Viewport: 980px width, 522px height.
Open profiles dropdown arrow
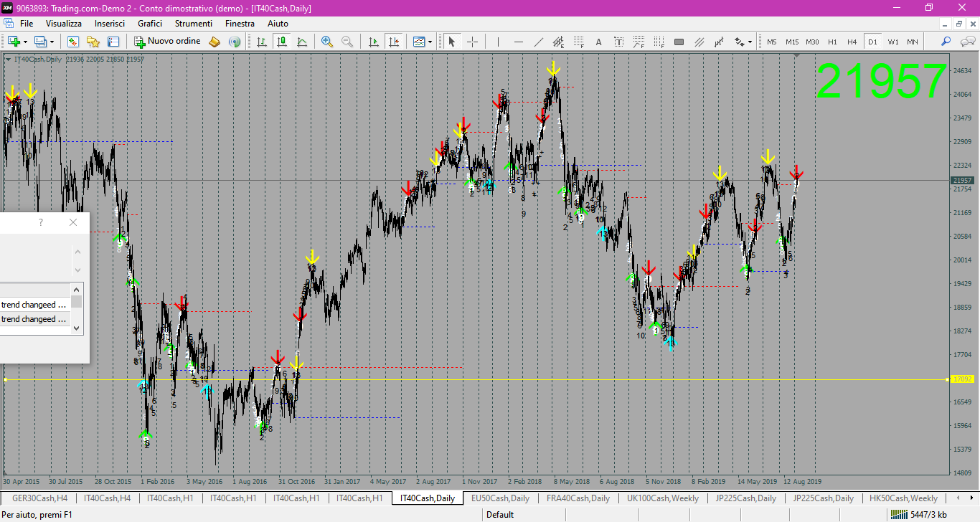pyautogui.click(x=52, y=42)
